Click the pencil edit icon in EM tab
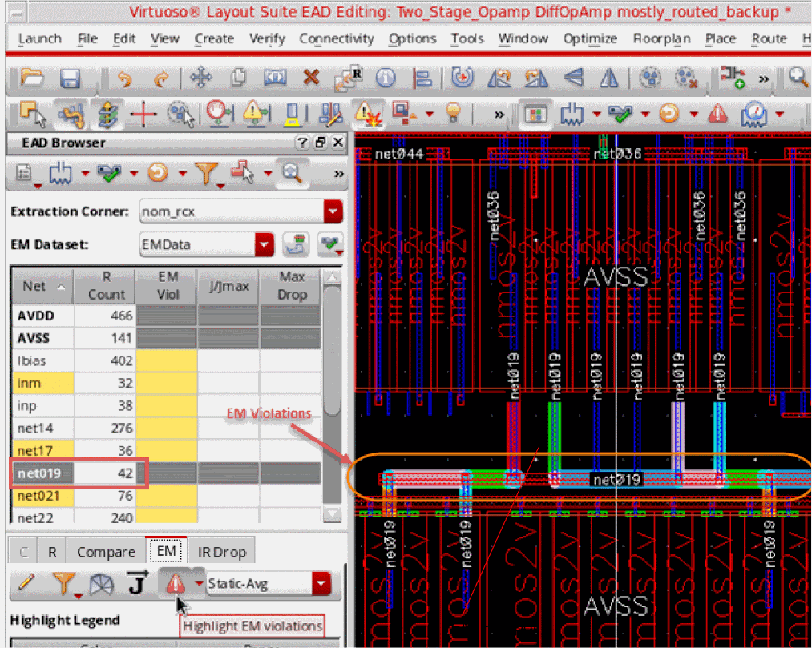 click(26, 584)
